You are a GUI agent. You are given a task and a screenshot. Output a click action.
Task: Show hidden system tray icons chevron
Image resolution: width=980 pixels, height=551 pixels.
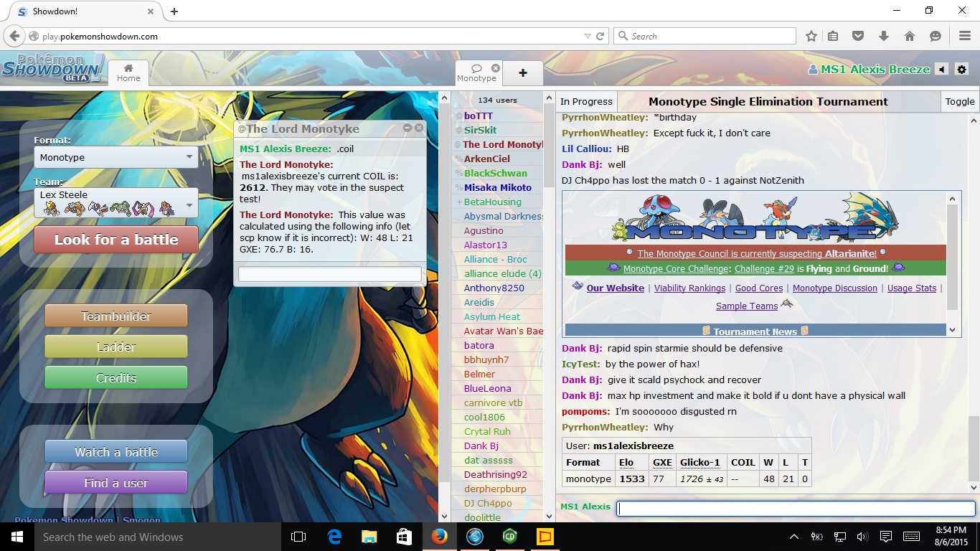pyautogui.click(x=794, y=537)
